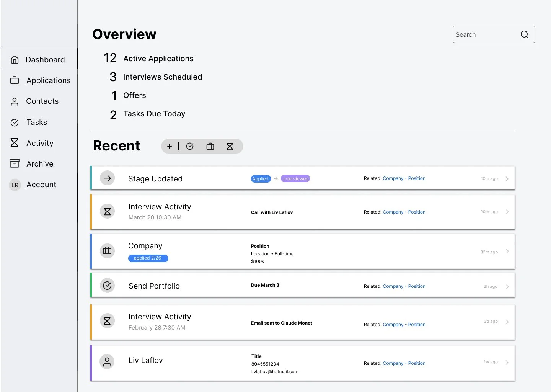Open the Applications page from the sidebar menu
The width and height of the screenshot is (551, 392).
[48, 80]
